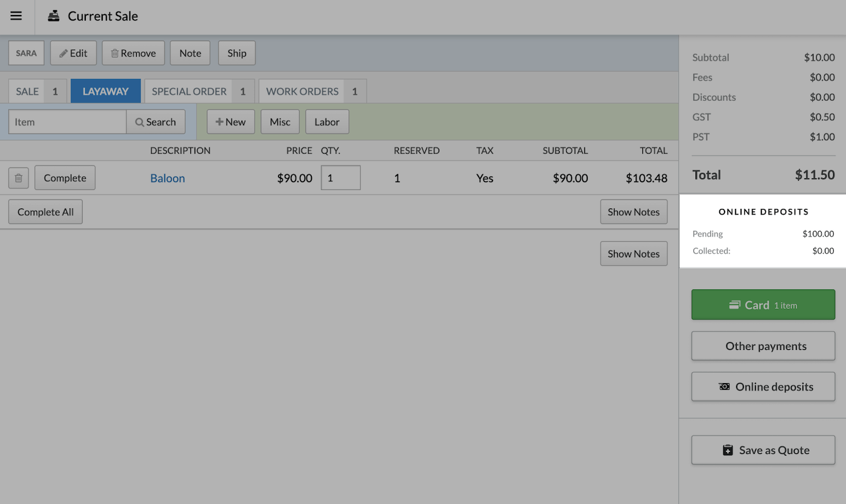Go to the WORK ORDERS tab

(x=312, y=91)
